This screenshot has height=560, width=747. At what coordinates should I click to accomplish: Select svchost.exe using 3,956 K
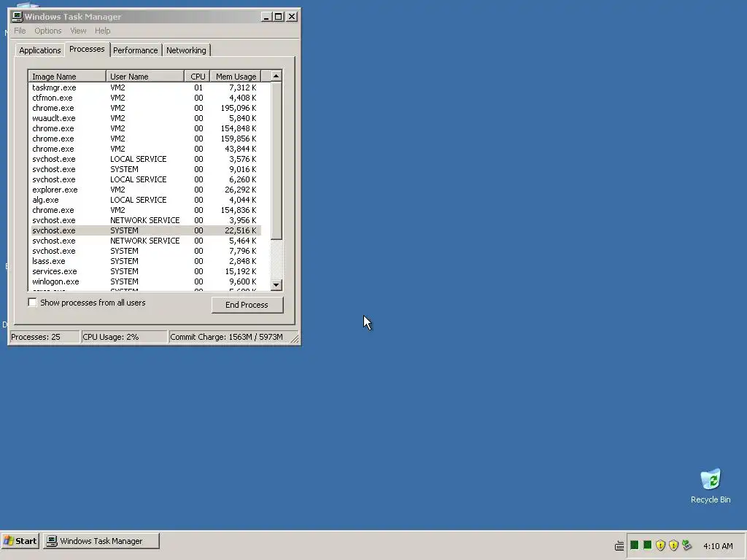146,220
